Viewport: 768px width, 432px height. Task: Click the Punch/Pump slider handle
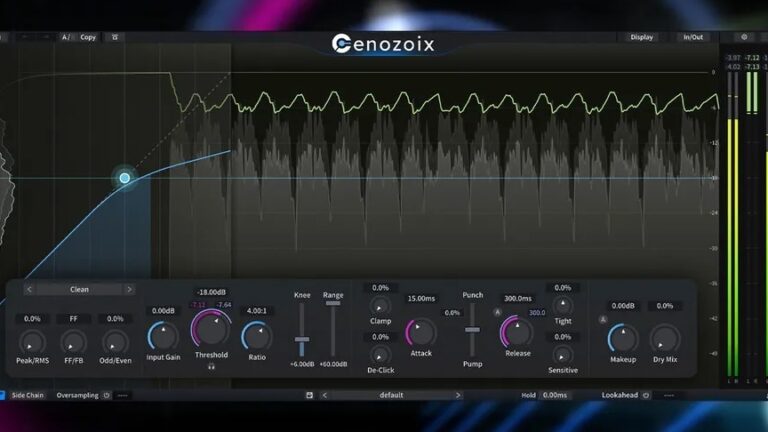point(472,330)
